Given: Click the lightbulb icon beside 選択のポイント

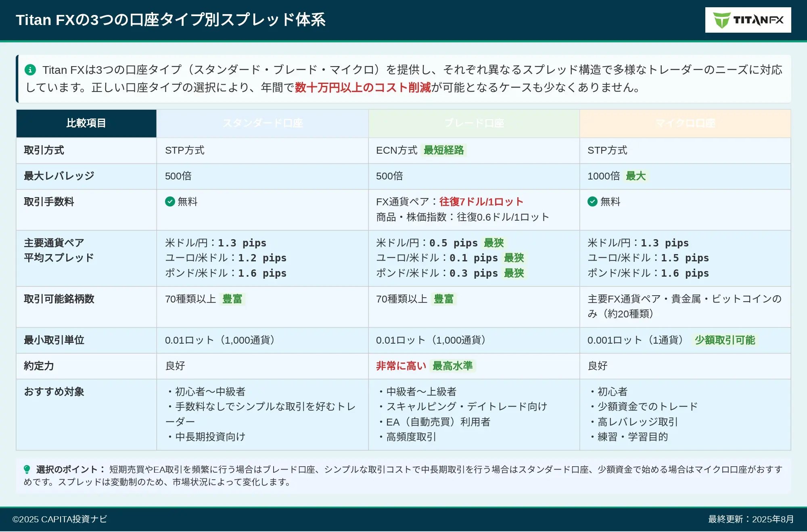Looking at the screenshot, I should pyautogui.click(x=27, y=469).
